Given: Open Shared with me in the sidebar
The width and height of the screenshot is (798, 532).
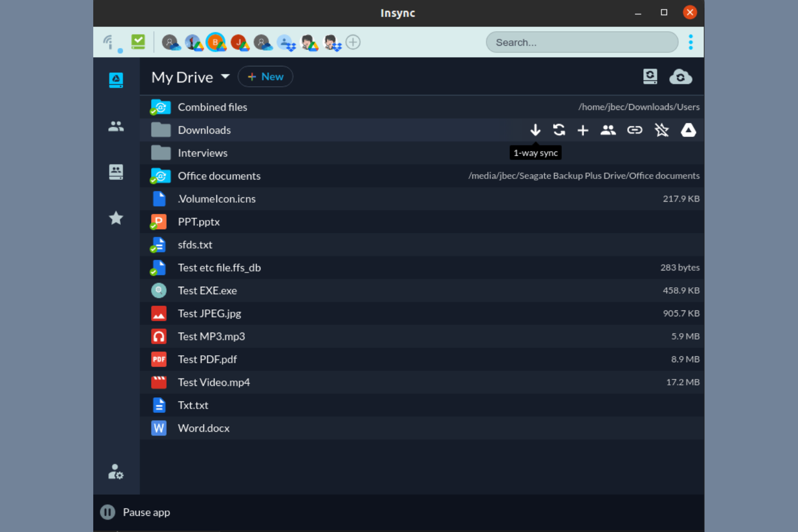Looking at the screenshot, I should coord(116,127).
